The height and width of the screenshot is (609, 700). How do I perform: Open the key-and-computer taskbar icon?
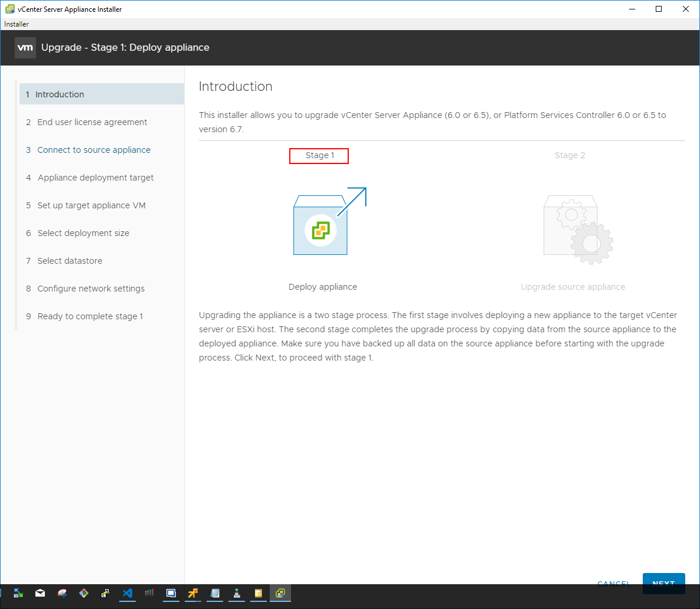tap(106, 593)
